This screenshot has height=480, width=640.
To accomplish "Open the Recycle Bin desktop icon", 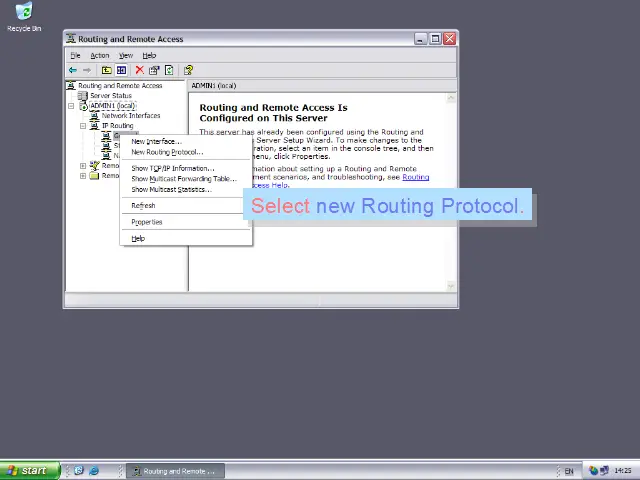I will click(24, 16).
